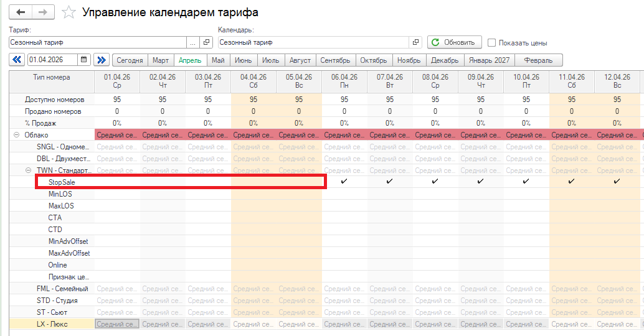This screenshot has width=644, height=336.
Task: Switch to the Март month
Action: point(161,60)
